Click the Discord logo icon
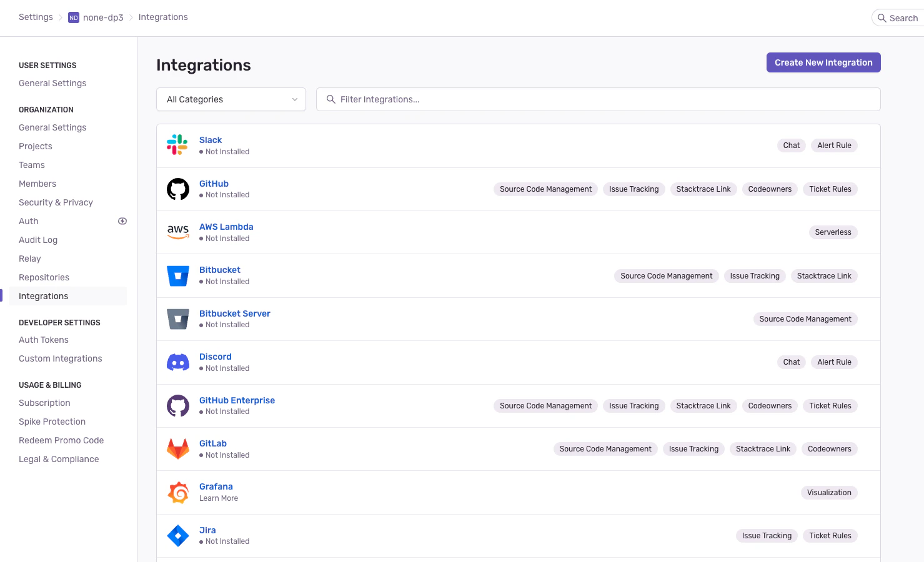This screenshot has height=562, width=924. click(178, 362)
